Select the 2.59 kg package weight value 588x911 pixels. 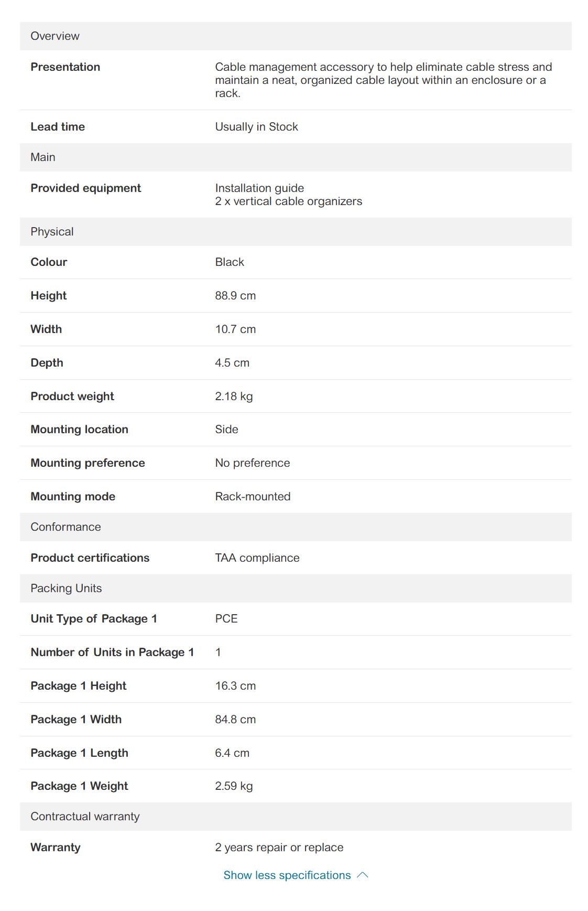coord(234,786)
